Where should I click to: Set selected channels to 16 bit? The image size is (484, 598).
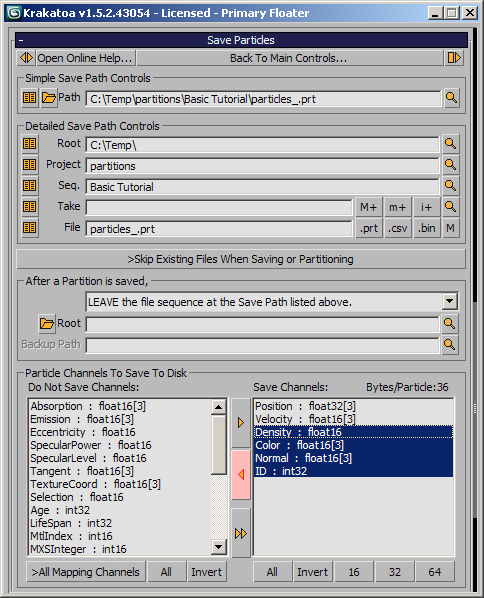(x=354, y=572)
